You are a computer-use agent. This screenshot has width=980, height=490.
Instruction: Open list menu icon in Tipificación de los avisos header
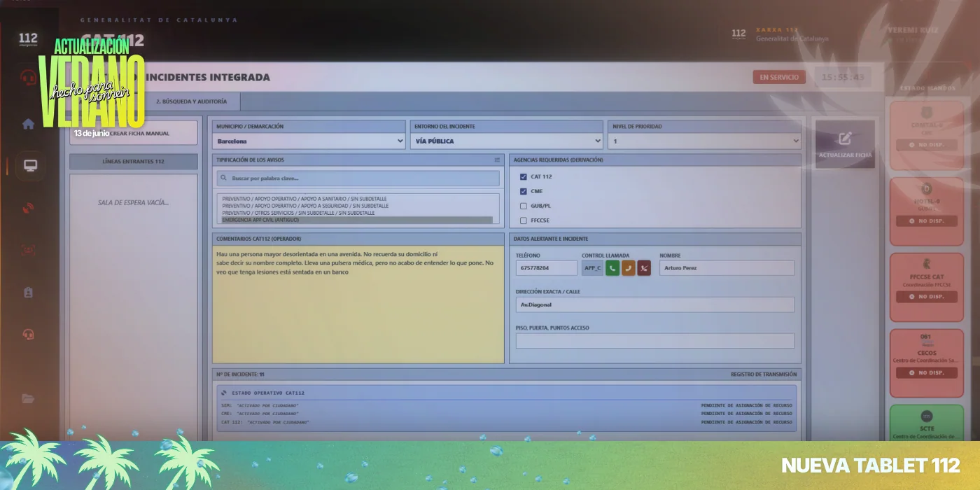pyautogui.click(x=497, y=160)
